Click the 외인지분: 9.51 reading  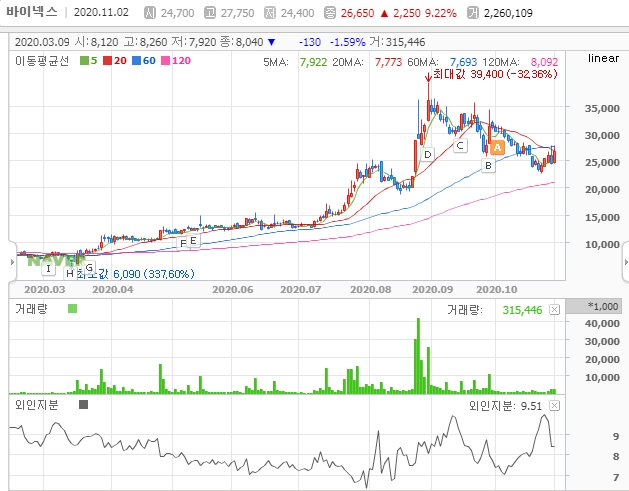click(x=505, y=406)
